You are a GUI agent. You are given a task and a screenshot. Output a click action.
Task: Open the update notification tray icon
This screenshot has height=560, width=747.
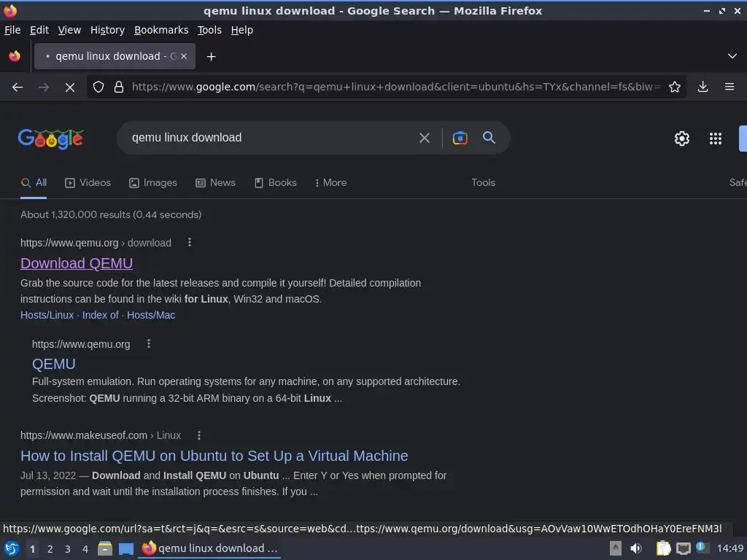pos(701,548)
